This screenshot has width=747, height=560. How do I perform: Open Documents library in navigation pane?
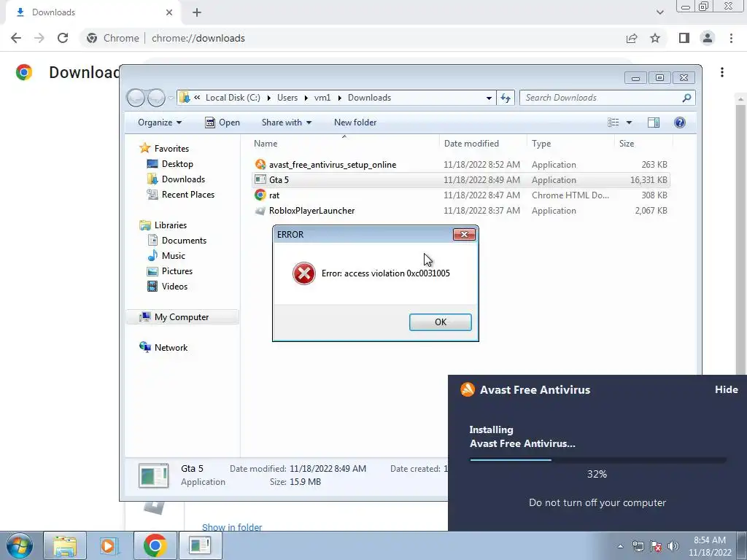click(184, 241)
